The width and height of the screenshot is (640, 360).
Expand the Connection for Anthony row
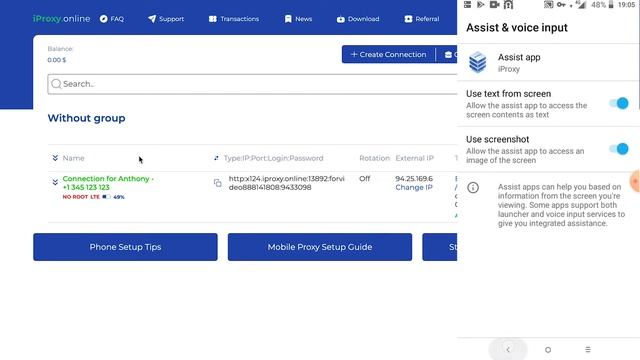(55, 182)
